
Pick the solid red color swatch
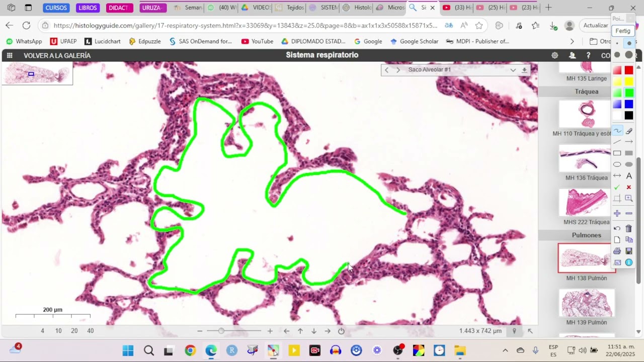pyautogui.click(x=629, y=70)
